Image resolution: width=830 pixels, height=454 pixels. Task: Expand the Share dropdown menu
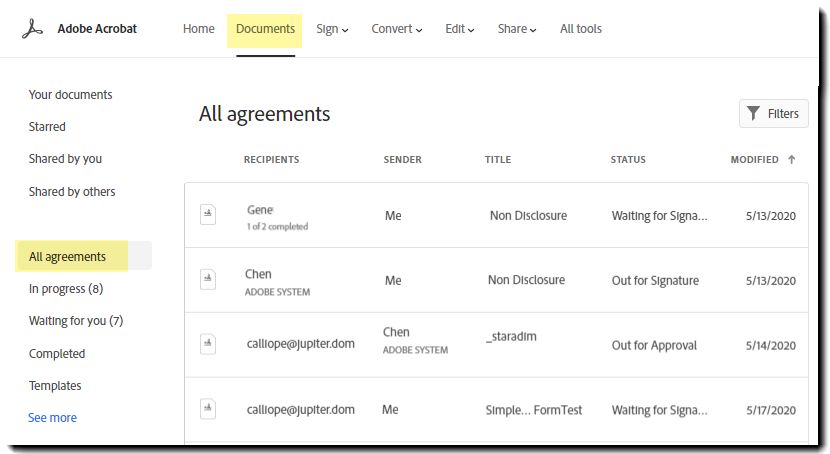click(x=517, y=29)
